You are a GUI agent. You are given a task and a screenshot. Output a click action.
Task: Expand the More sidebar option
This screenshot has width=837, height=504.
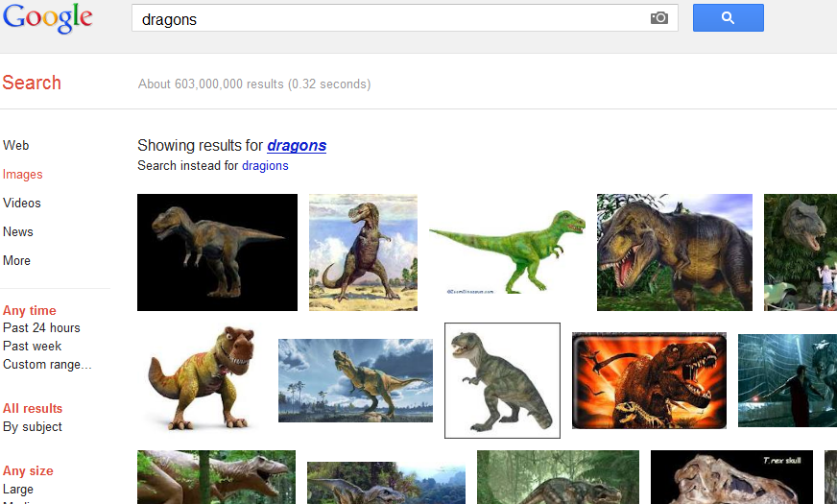click(17, 261)
